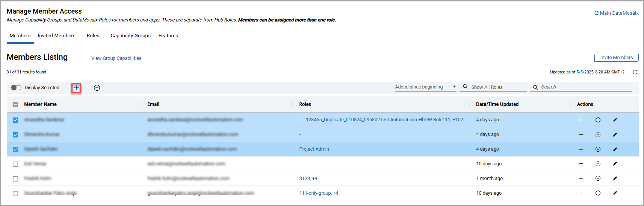Toggle the select-all checkbox in table header

pos(15,104)
